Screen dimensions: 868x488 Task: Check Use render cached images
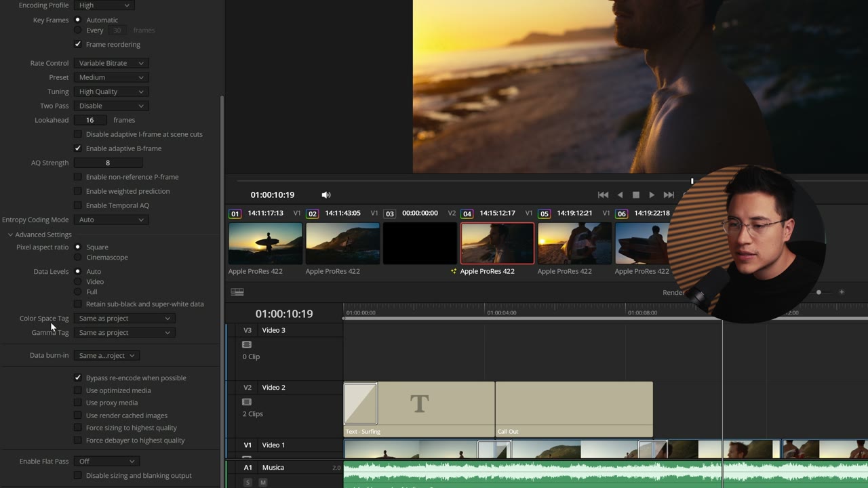(77, 415)
